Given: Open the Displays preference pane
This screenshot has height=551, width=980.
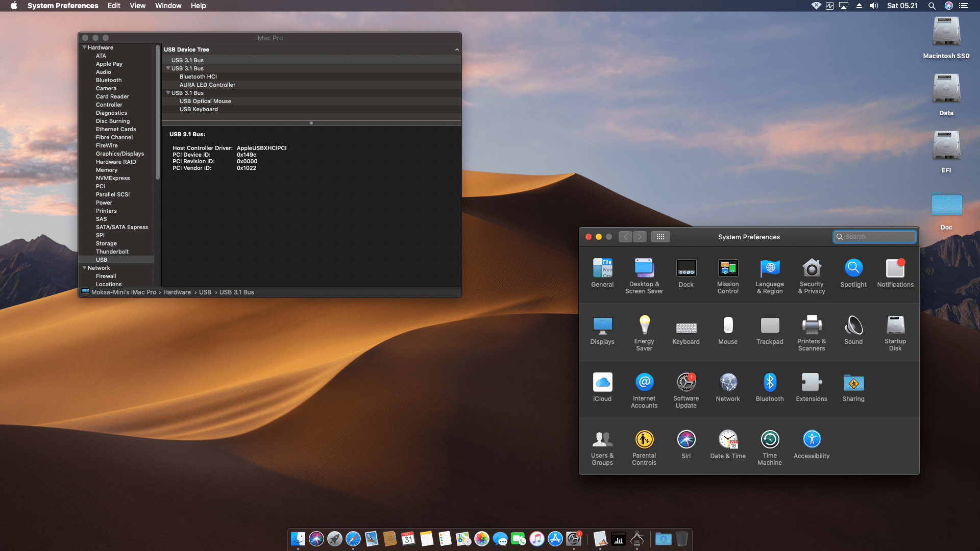Looking at the screenshot, I should pos(602,331).
